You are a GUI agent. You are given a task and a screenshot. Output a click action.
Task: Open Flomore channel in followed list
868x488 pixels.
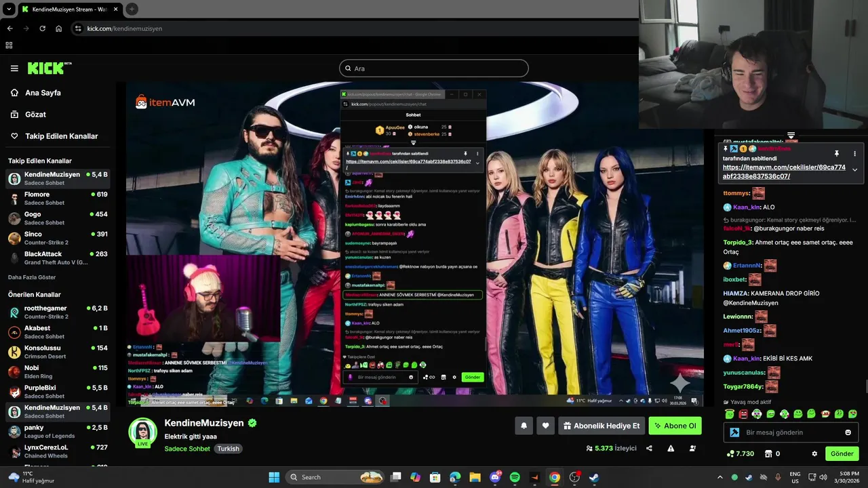coord(58,198)
